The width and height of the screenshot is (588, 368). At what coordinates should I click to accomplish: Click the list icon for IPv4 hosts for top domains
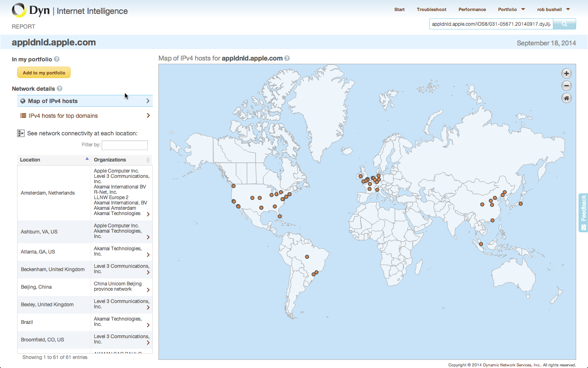coord(23,116)
